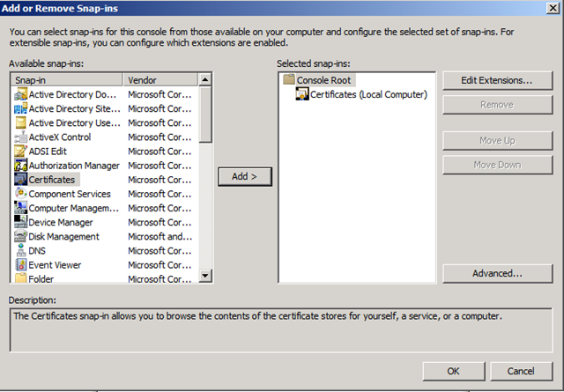564x392 pixels.
Task: Click scrollbar up arrow in available snap-ins
Action: [205, 79]
